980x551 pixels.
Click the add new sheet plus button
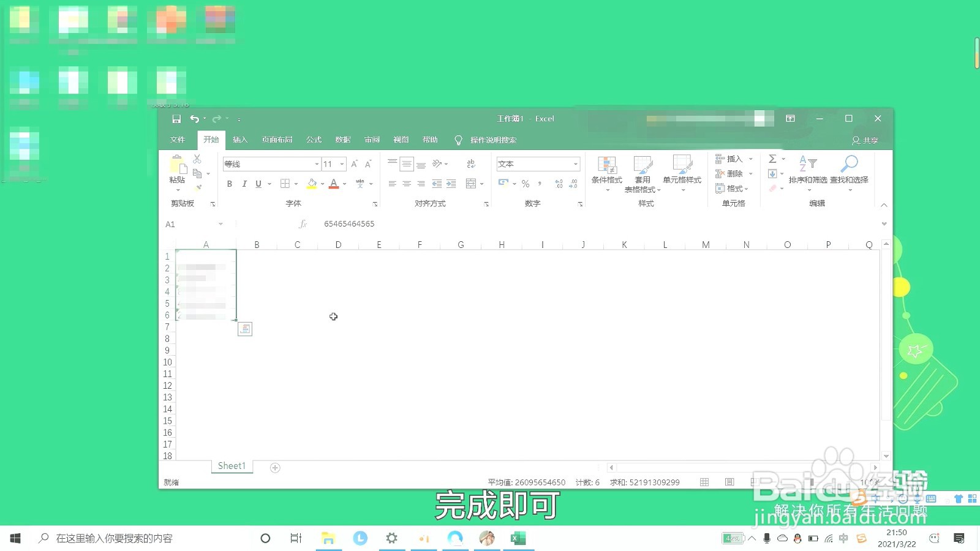275,468
